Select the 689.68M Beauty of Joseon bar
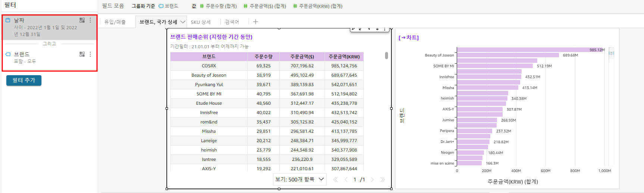 pos(508,55)
